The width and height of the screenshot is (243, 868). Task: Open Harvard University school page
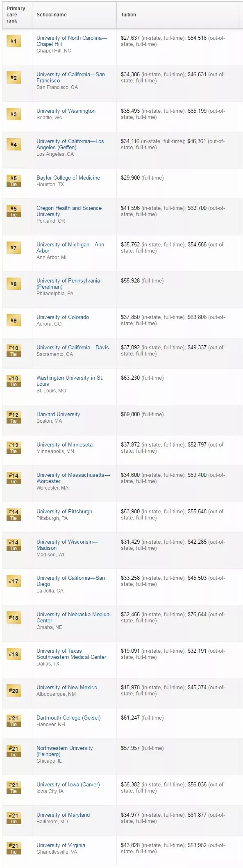[58, 414]
